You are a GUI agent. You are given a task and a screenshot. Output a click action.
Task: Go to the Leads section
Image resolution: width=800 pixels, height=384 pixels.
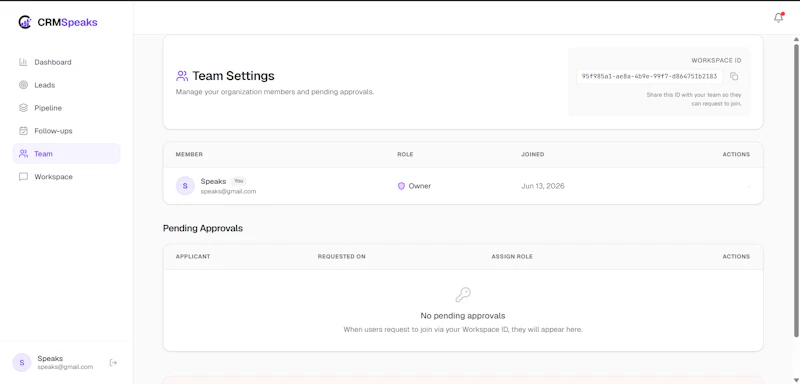pos(66,85)
